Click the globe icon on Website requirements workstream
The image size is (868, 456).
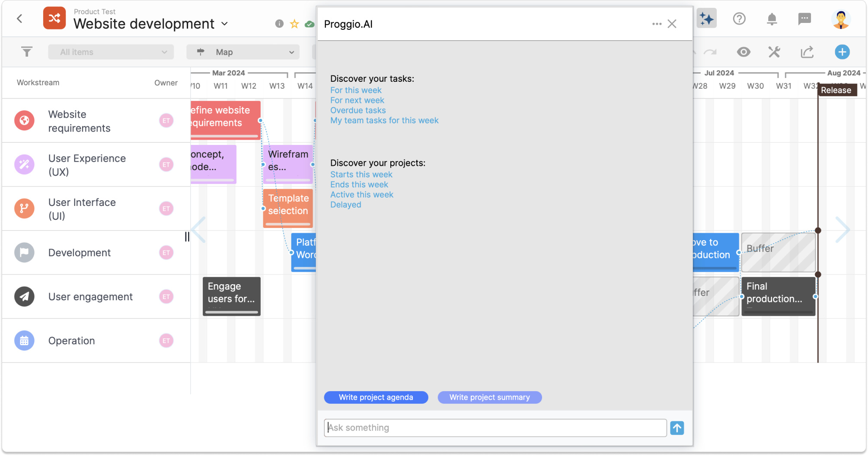(24, 121)
